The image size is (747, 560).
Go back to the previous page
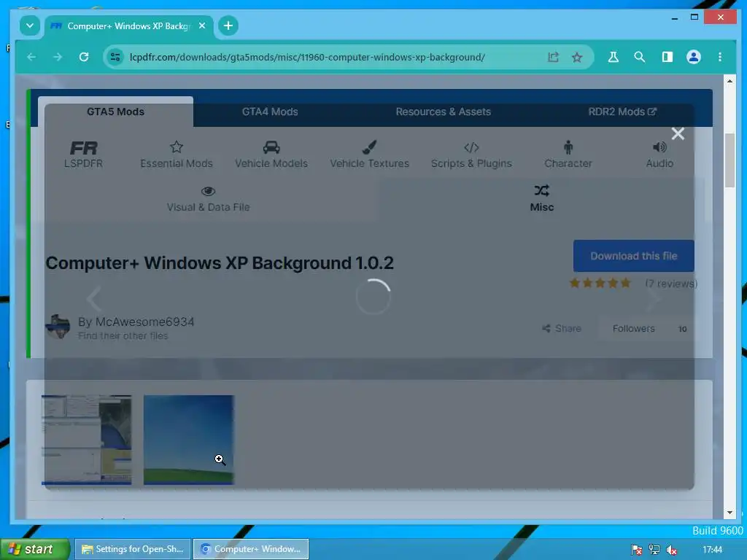(x=31, y=57)
